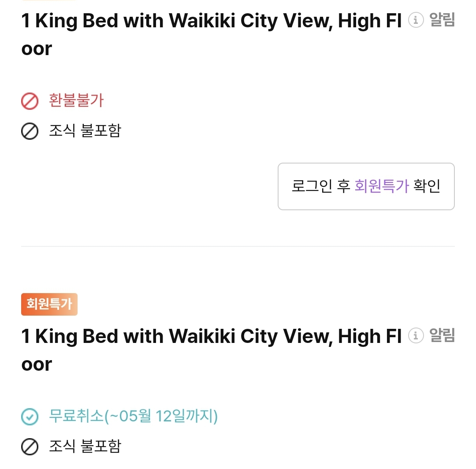Select the 무료취소(~05월 12일까지) policy text
The height and width of the screenshot is (469, 476).
pos(133,416)
